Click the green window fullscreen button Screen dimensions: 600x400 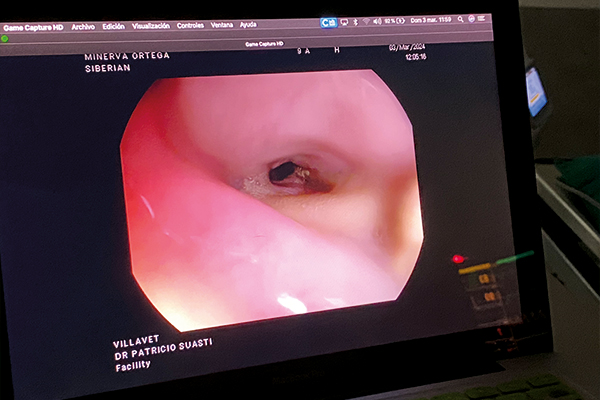[x=5, y=39]
